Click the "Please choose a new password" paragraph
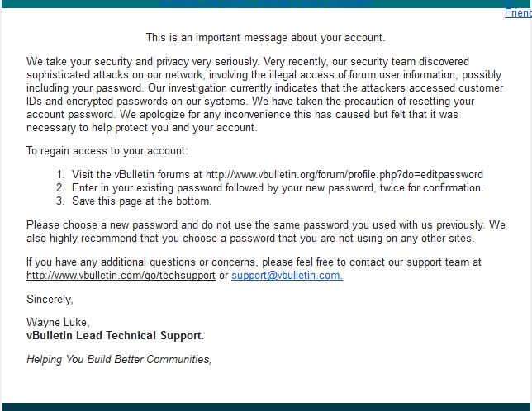The height and width of the screenshot is (411, 532). (265, 231)
